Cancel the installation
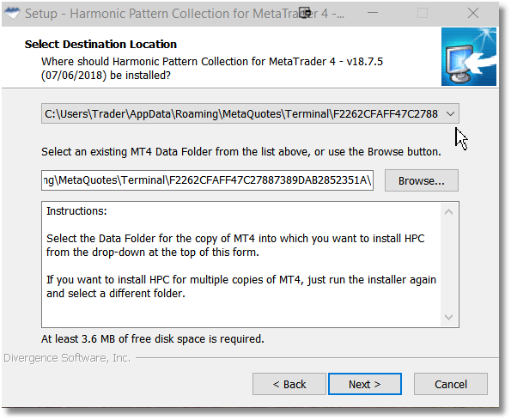 point(451,384)
